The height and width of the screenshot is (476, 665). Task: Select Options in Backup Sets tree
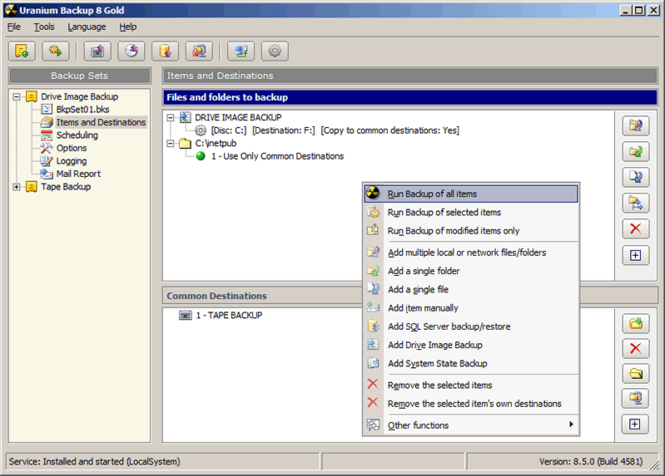pyautogui.click(x=72, y=148)
